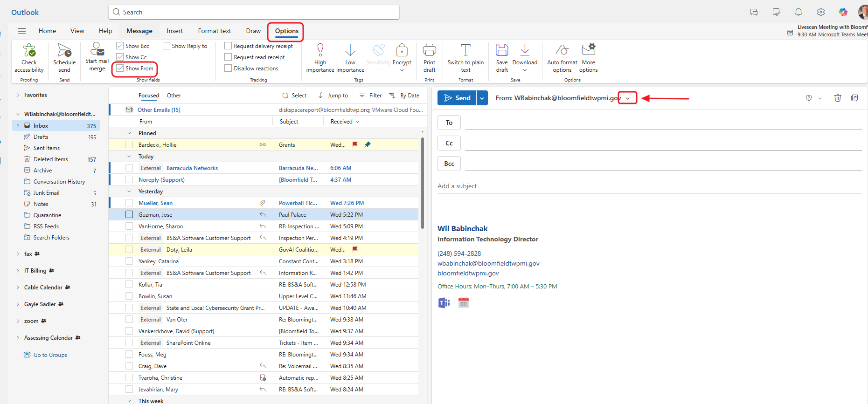This screenshot has width=868, height=404.
Task: Open the Encrypt options
Action: [402, 58]
